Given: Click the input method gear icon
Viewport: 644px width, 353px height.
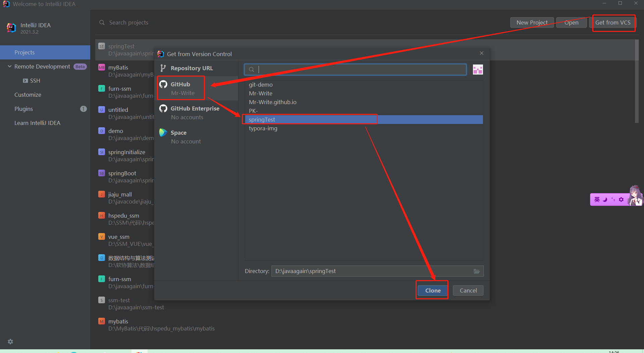Looking at the screenshot, I should coord(621,200).
